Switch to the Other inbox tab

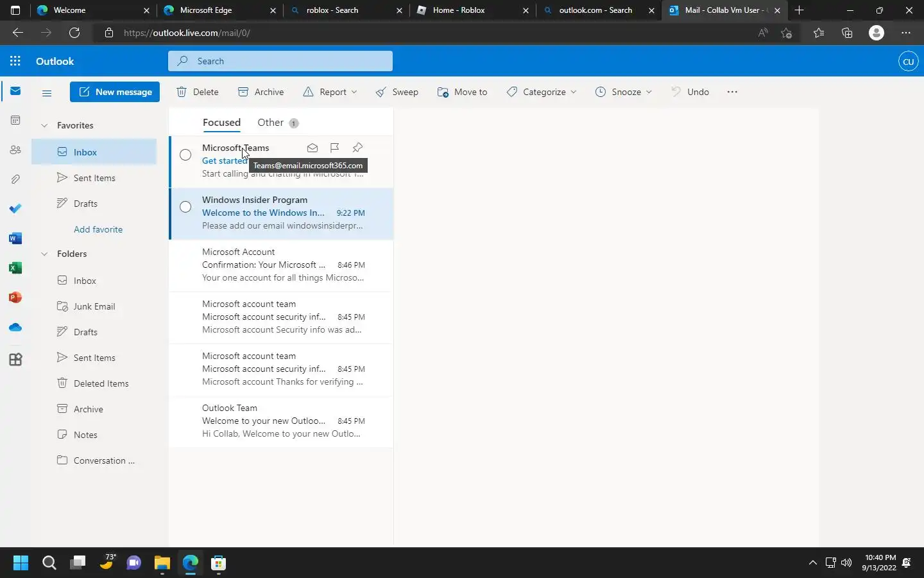tap(277, 123)
